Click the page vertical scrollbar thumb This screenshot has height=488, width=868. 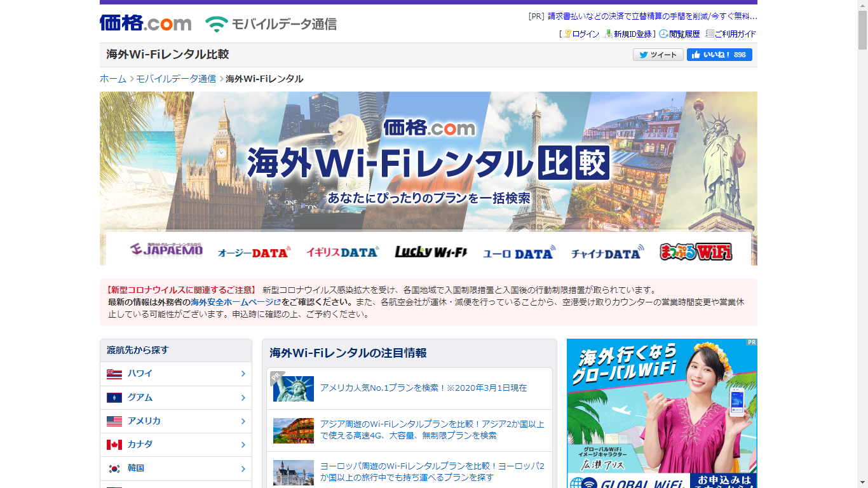coord(862,30)
